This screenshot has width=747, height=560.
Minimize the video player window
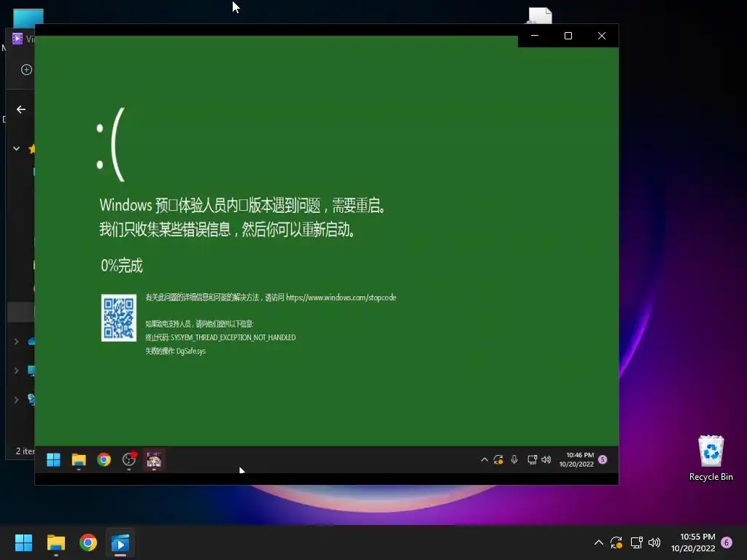pyautogui.click(x=535, y=36)
